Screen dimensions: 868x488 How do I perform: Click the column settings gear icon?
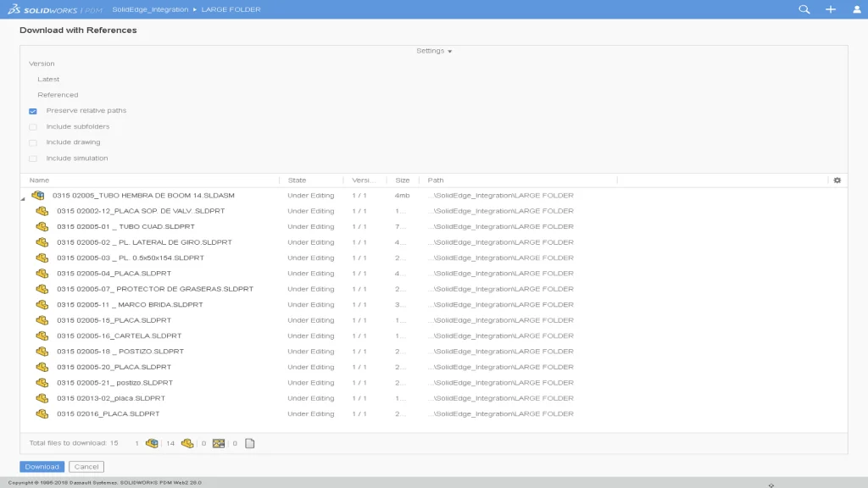[837, 180]
